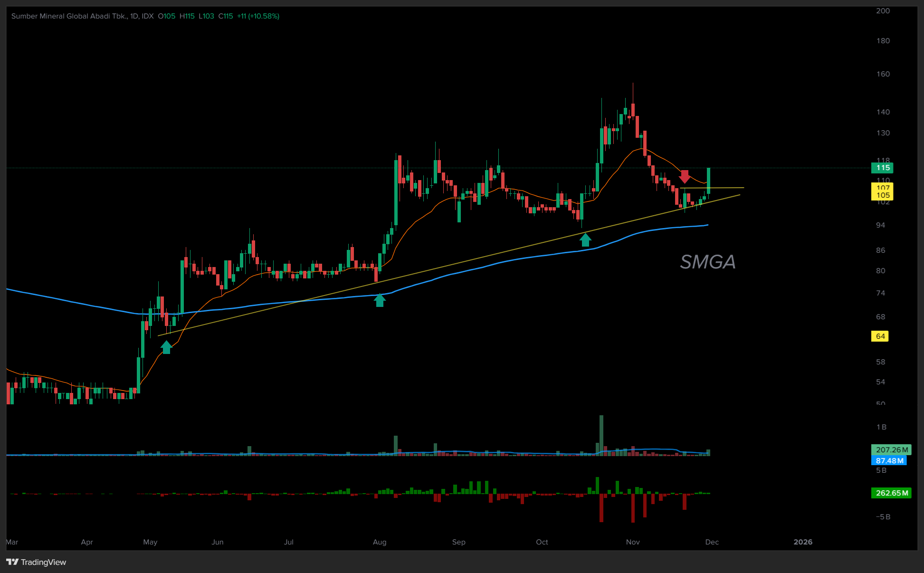Click the TradingView logo icon
924x573 pixels.
coord(12,562)
